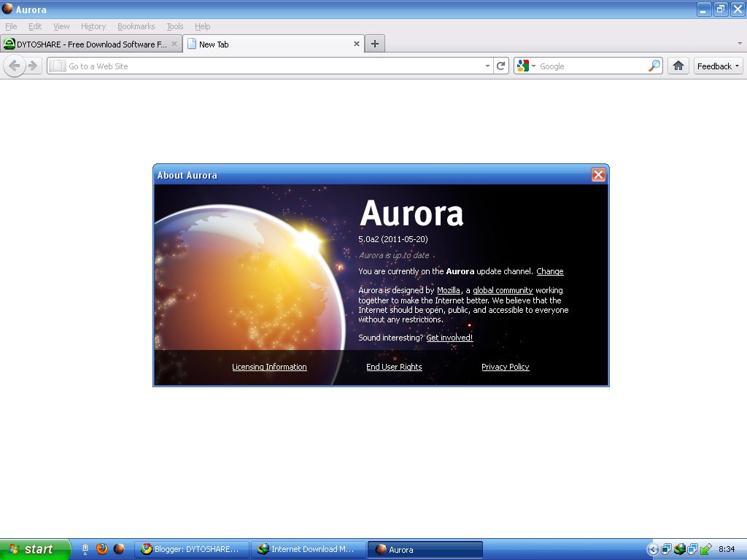This screenshot has width=747, height=560.
Task: Open the global community link
Action: tap(503, 290)
